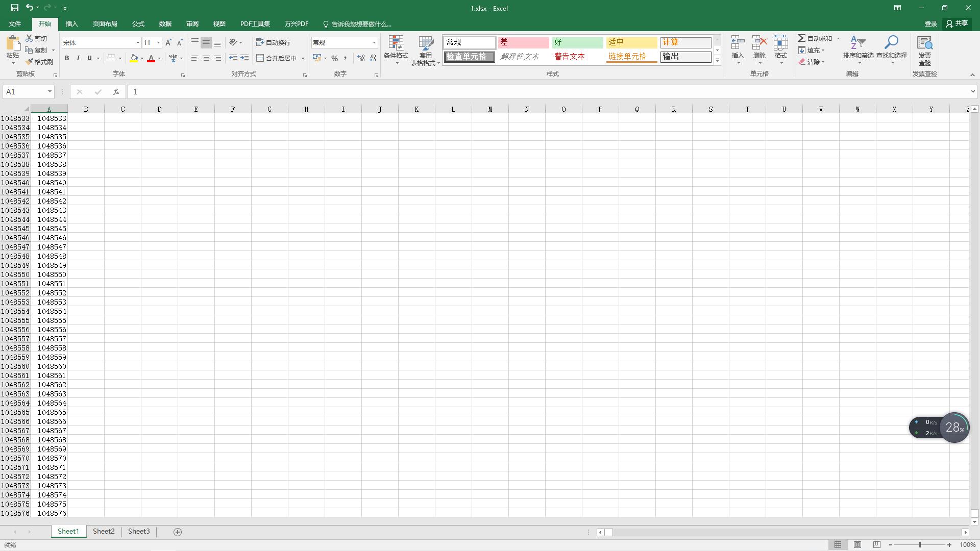Switch to Page Layout view in status bar
Image resolution: width=980 pixels, height=551 pixels.
pyautogui.click(x=857, y=545)
